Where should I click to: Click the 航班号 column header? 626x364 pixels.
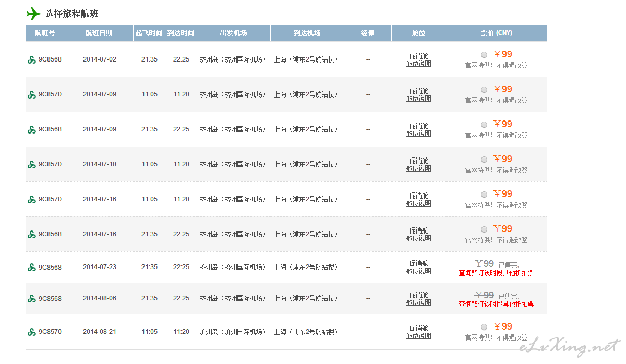45,33
